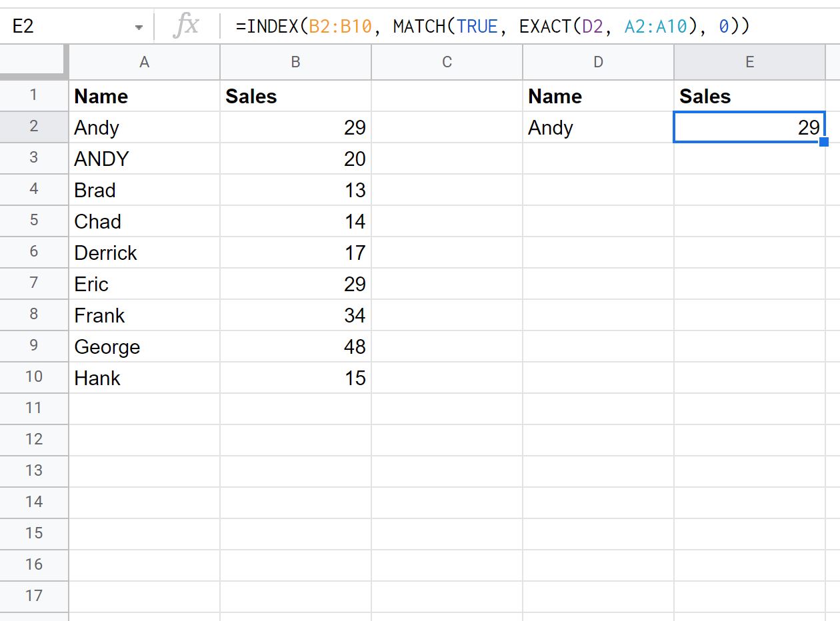Select cell containing Eric
This screenshot has height=621, width=840.
144,284
